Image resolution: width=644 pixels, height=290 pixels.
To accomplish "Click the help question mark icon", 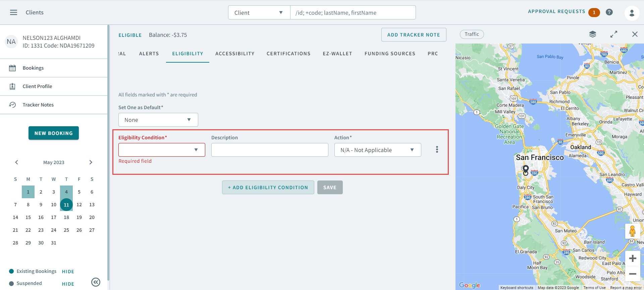I will [x=609, y=12].
